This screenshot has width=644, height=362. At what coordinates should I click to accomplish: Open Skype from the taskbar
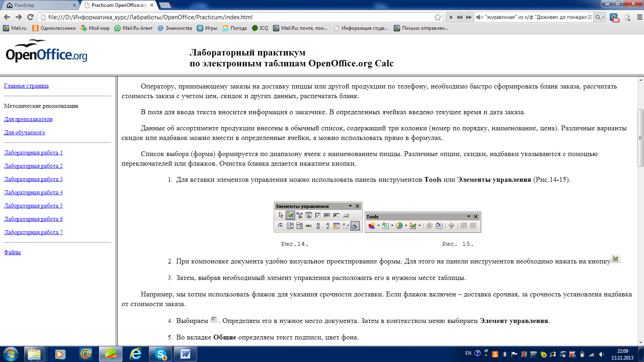pos(161,354)
